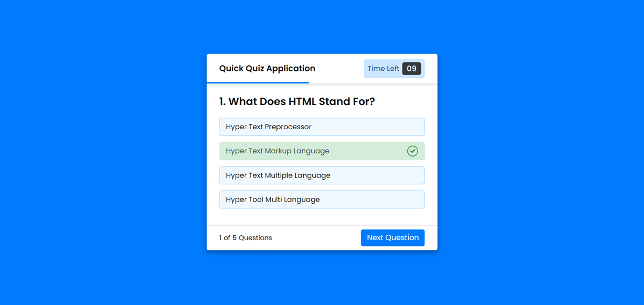
Task: Click the question text about HTML
Action: [297, 101]
